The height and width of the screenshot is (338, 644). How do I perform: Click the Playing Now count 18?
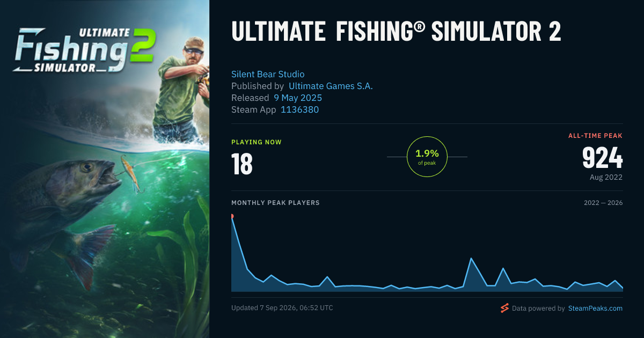(242, 164)
